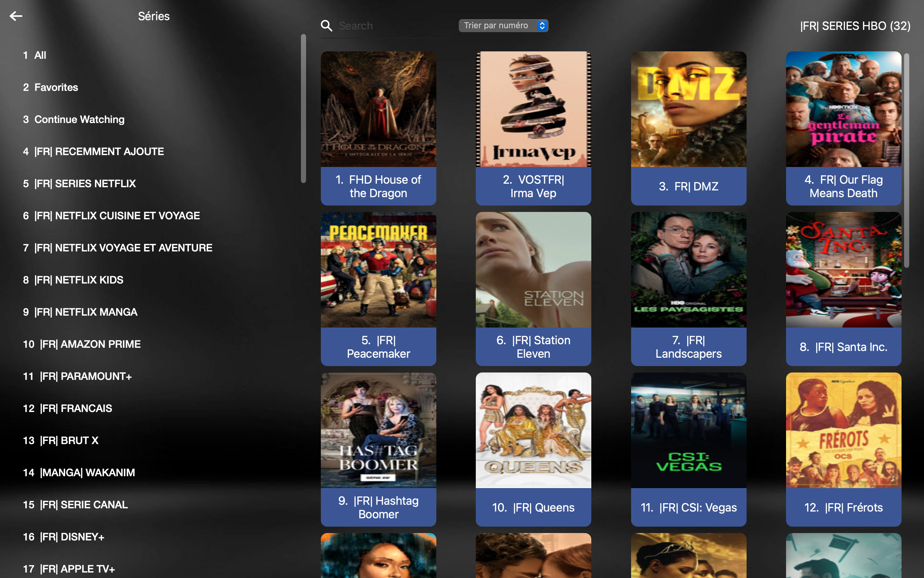Open the Favorites category
Image resolution: width=924 pixels, height=578 pixels.
(x=50, y=87)
